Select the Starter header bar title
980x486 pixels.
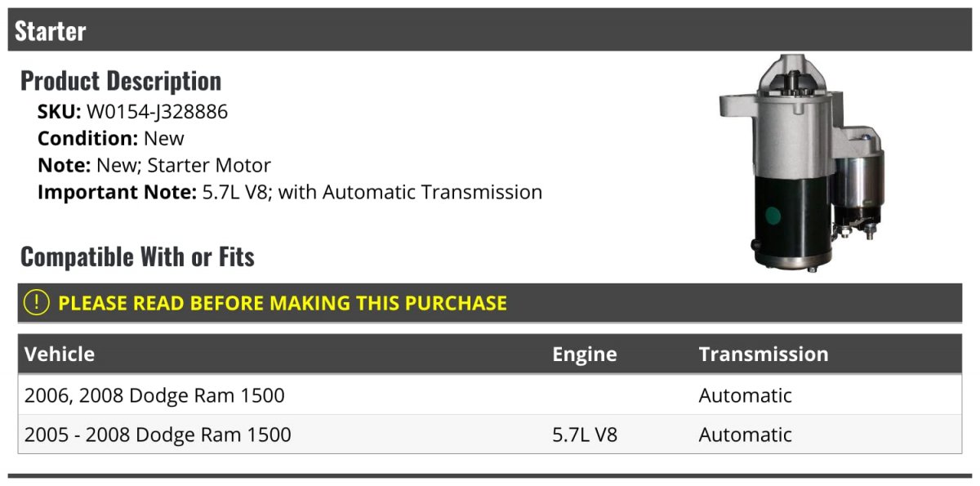pyautogui.click(x=51, y=31)
